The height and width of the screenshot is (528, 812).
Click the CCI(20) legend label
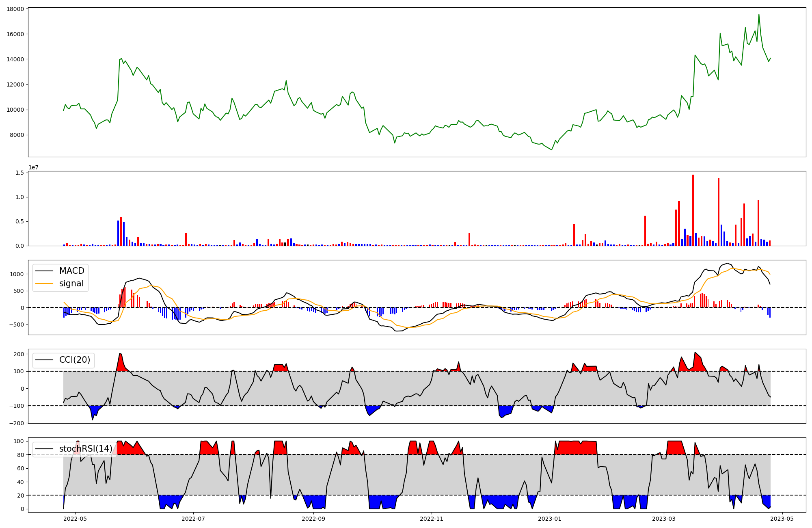[75, 360]
